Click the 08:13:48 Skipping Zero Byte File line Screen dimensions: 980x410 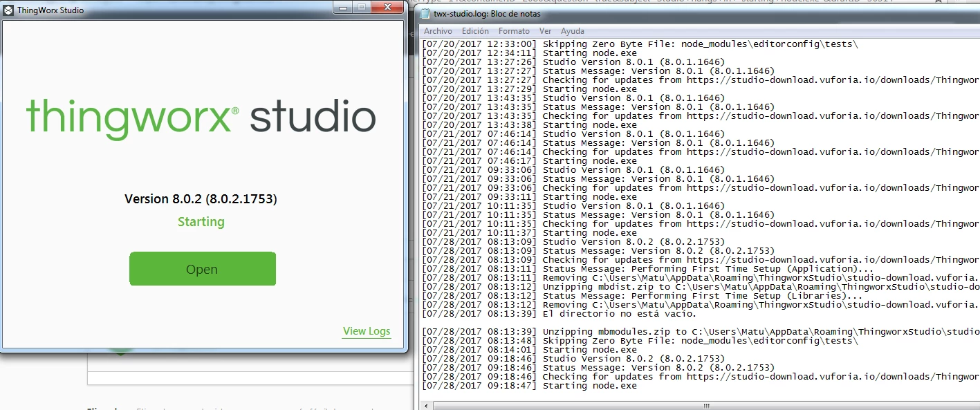640,341
